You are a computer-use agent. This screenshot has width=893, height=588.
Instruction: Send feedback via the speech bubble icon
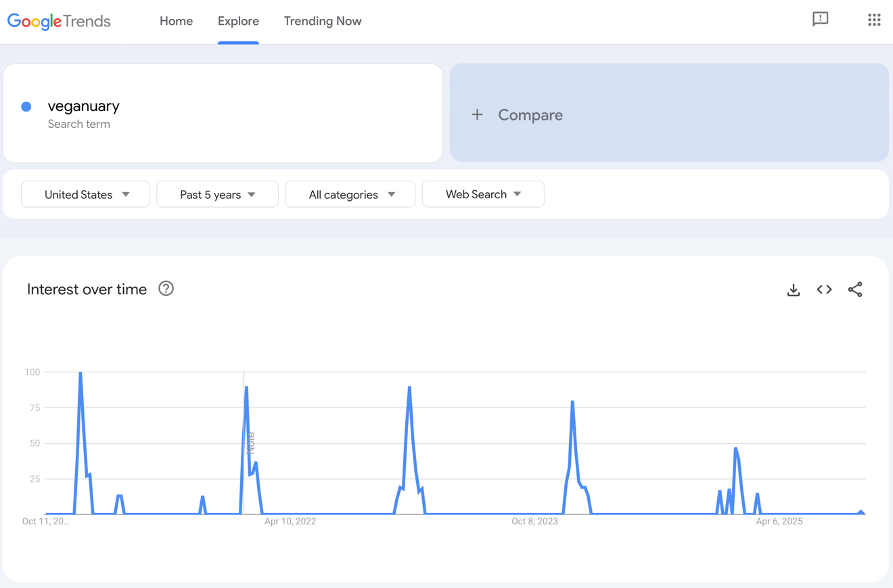[821, 20]
